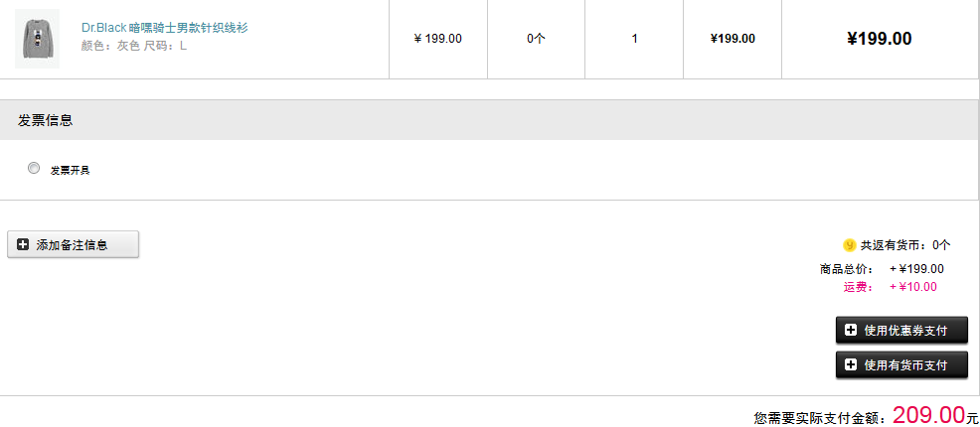Image resolution: width=980 pixels, height=427 pixels.
Task: Click the 商品总价 amount +¥199.00
Action: click(x=916, y=268)
